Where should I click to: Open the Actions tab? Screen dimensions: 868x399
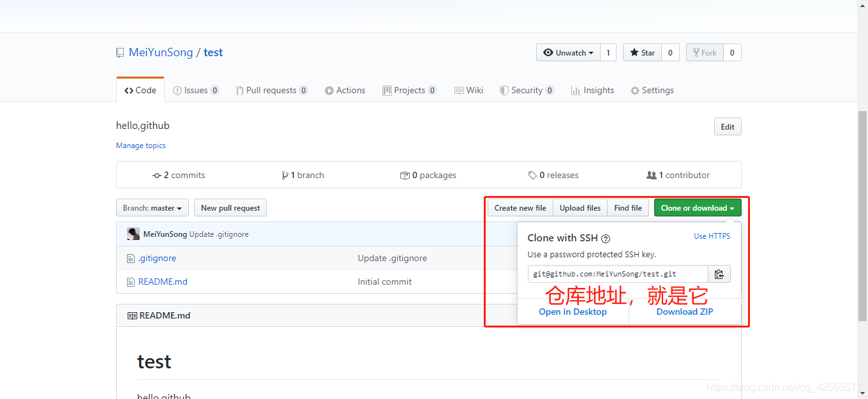[345, 90]
